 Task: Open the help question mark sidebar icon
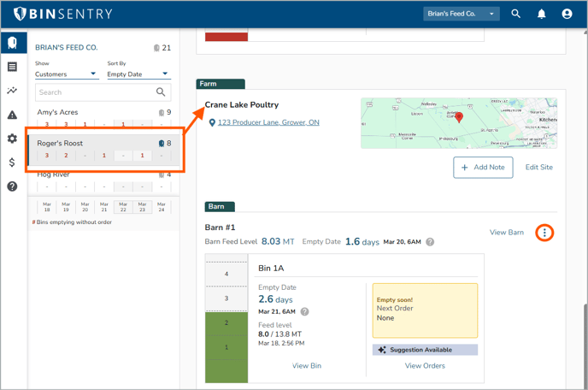(x=12, y=186)
